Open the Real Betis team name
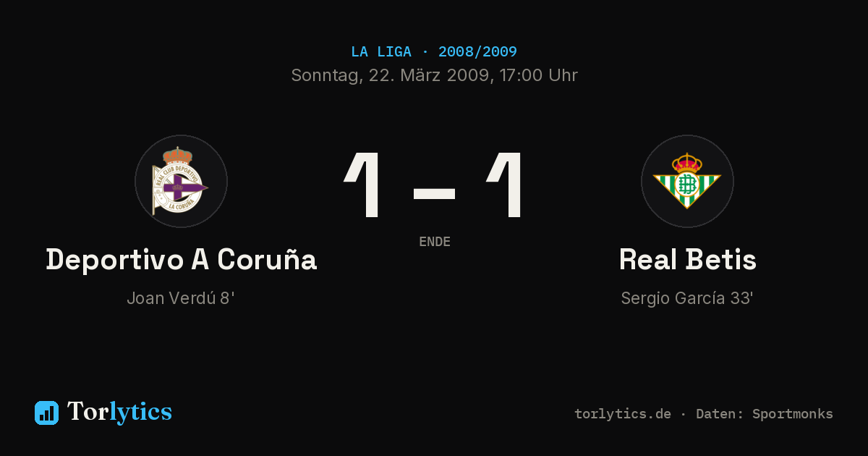Image resolution: width=868 pixels, height=456 pixels. point(688,259)
